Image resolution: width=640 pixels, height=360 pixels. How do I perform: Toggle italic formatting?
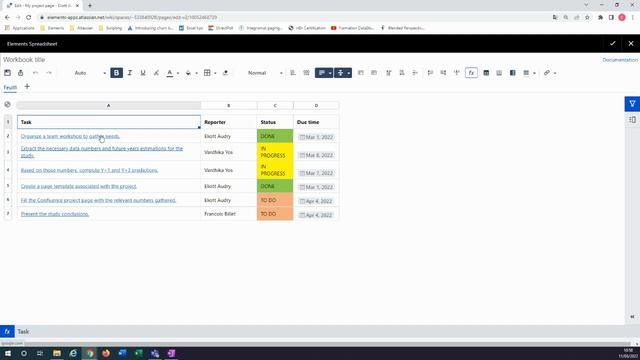click(129, 73)
